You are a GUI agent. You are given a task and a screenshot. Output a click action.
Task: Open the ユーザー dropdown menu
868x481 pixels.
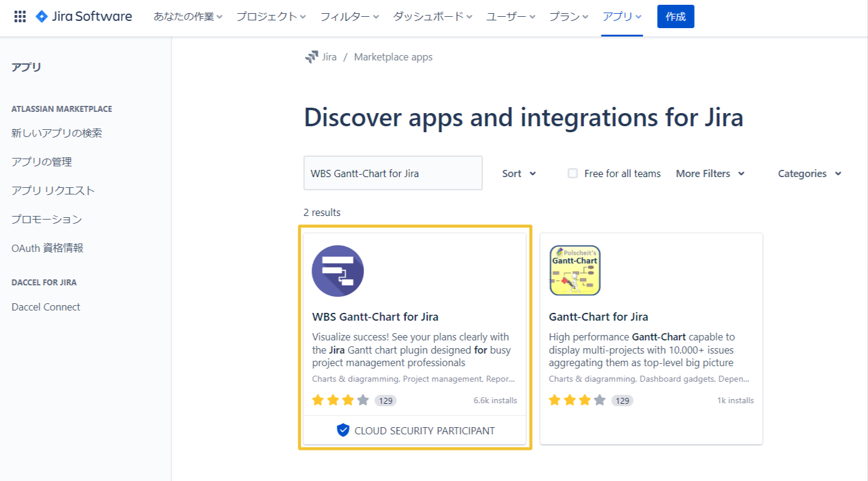(511, 17)
